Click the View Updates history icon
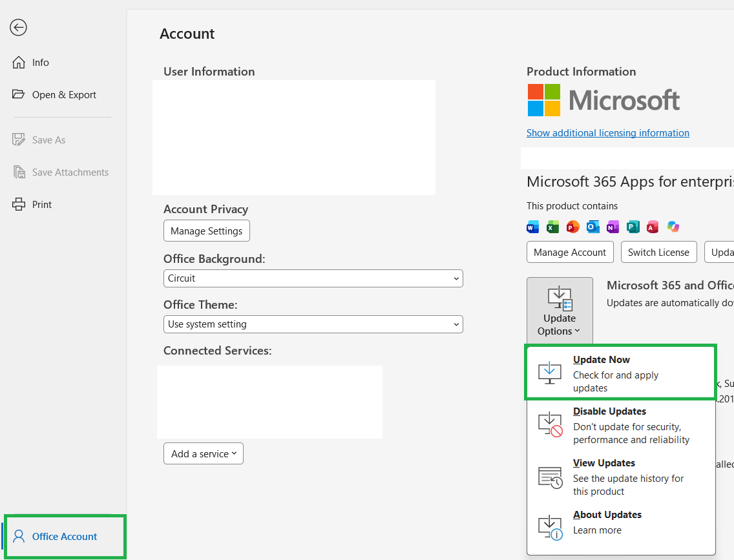734x560 pixels. click(550, 477)
